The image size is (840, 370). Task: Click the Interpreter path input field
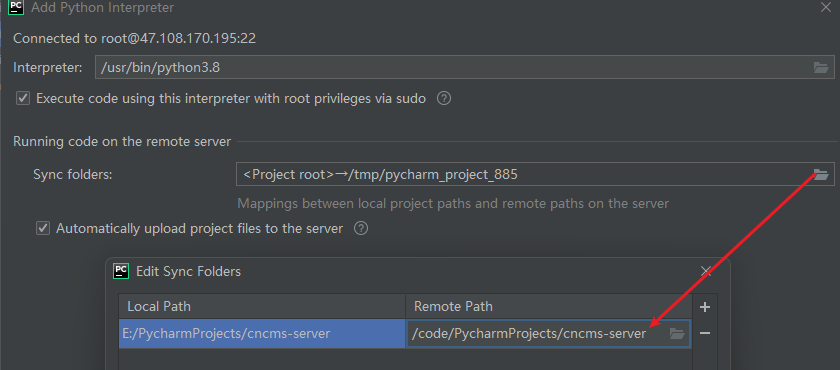click(464, 67)
